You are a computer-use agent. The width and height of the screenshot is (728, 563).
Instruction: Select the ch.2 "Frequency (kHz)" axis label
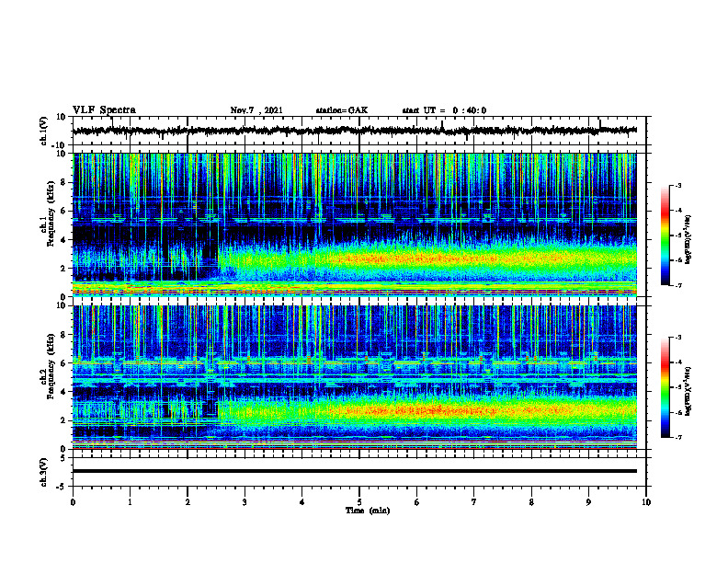(x=51, y=366)
